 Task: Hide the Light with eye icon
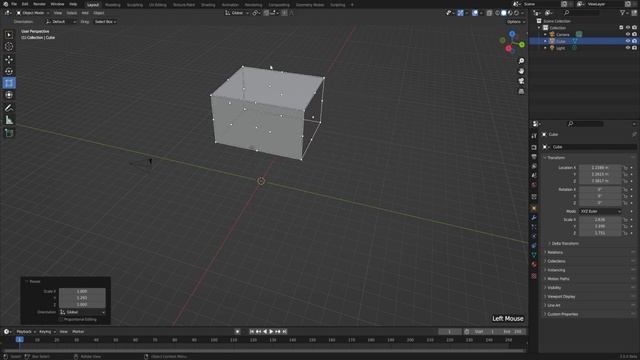click(x=628, y=48)
